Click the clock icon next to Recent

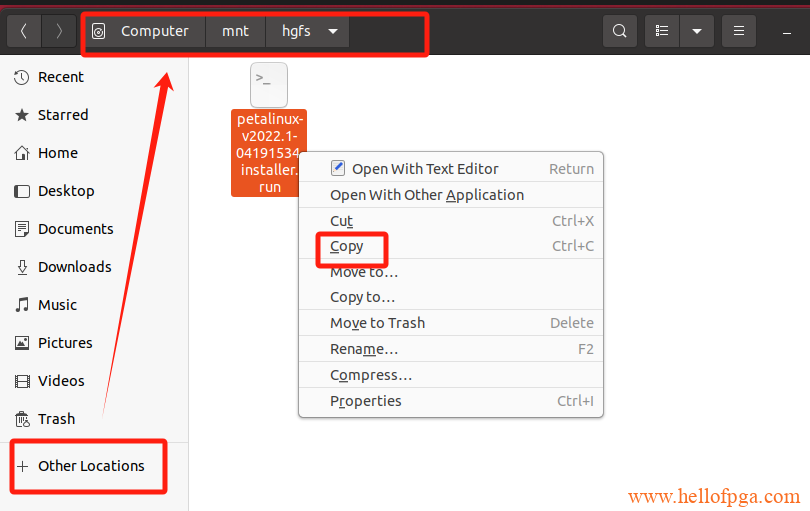[21, 78]
